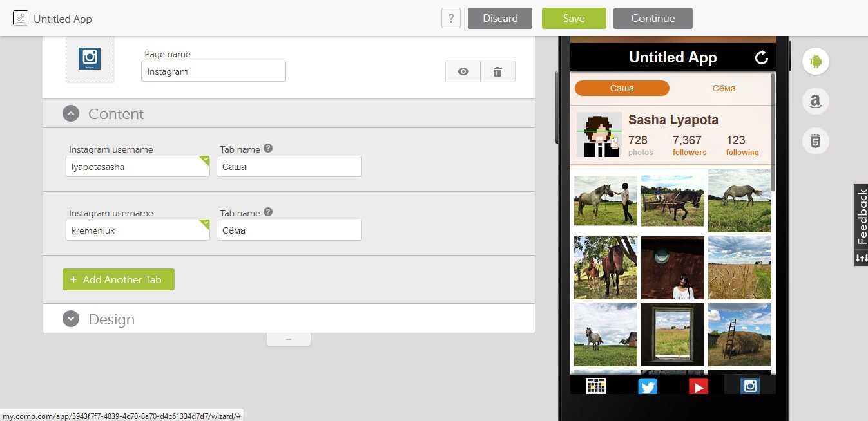Open photo of wheat field
This screenshot has height=421, width=868.
[740, 267]
